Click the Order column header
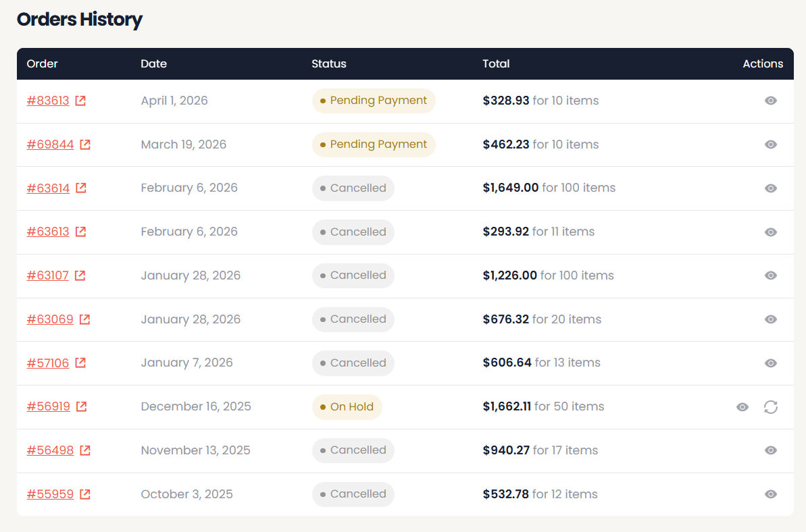This screenshot has height=532, width=806. pos(42,63)
